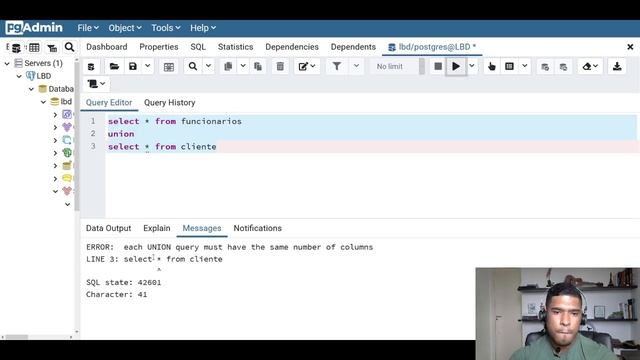This screenshot has width=640, height=360.
Task: Select the lbd/postgres@LBD query tab
Action: coord(432,47)
